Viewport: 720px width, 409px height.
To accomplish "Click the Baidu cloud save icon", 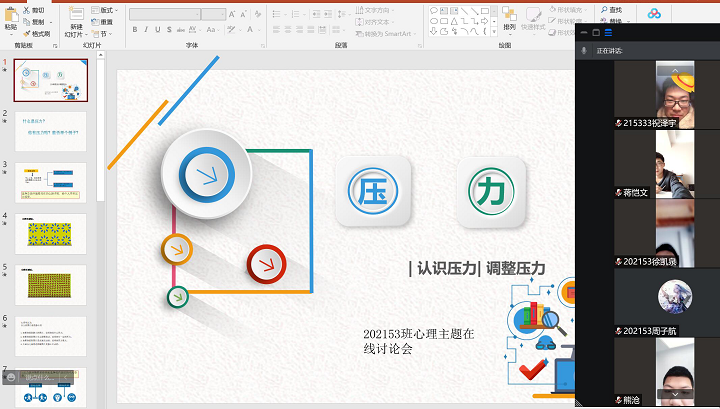I will click(x=654, y=14).
